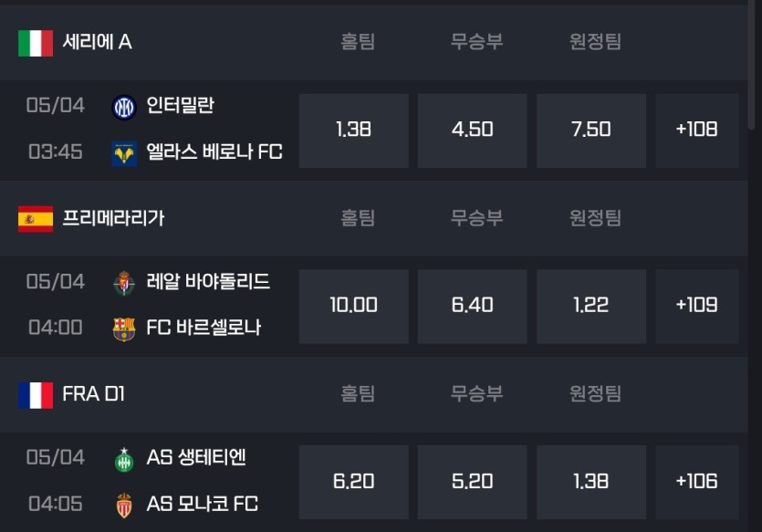Click the Hellas Verona club crest icon

pos(124,153)
